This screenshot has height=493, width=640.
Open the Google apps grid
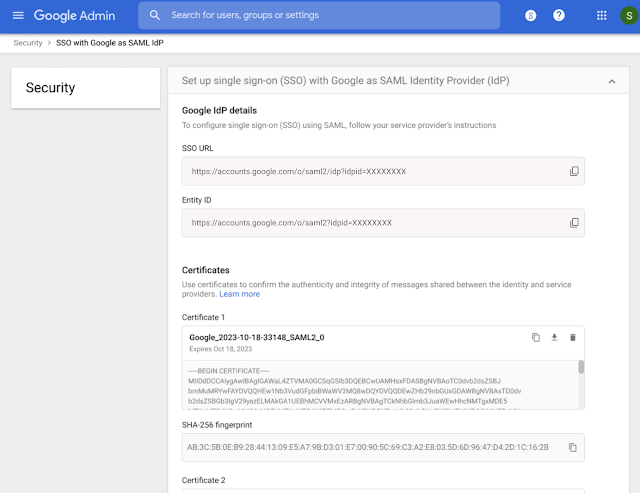601,16
